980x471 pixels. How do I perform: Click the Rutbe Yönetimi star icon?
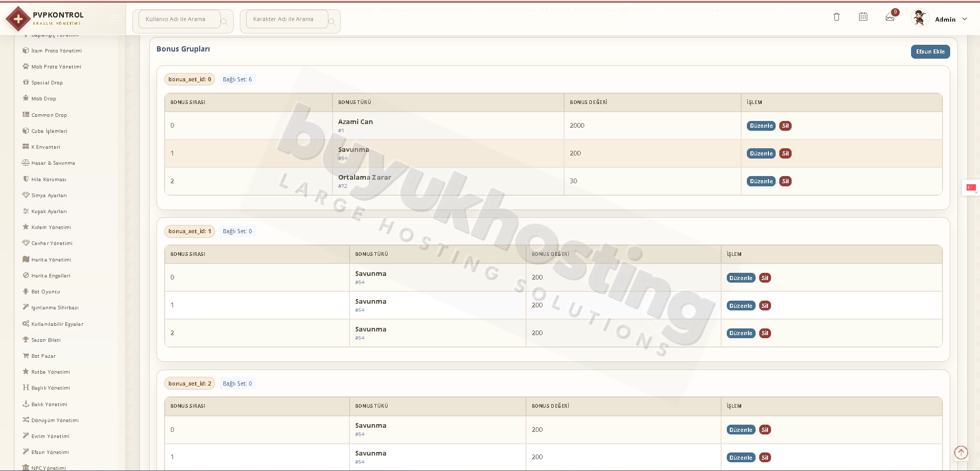click(x=26, y=372)
